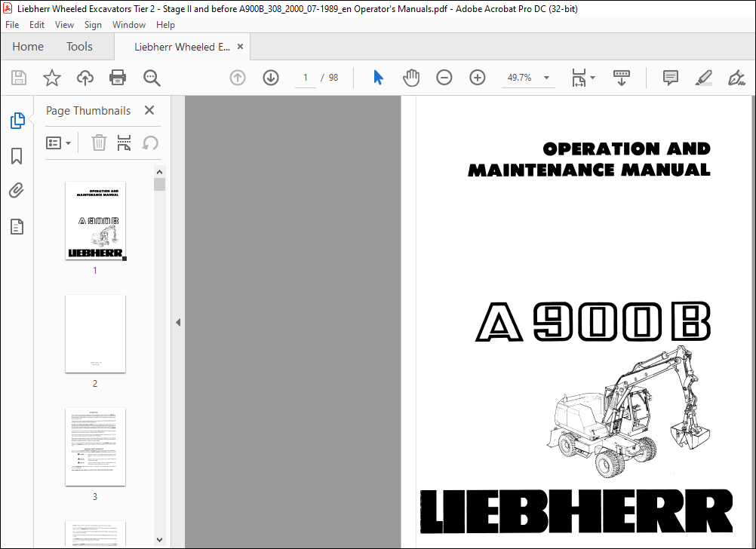Select page 2 thumbnail

96,333
